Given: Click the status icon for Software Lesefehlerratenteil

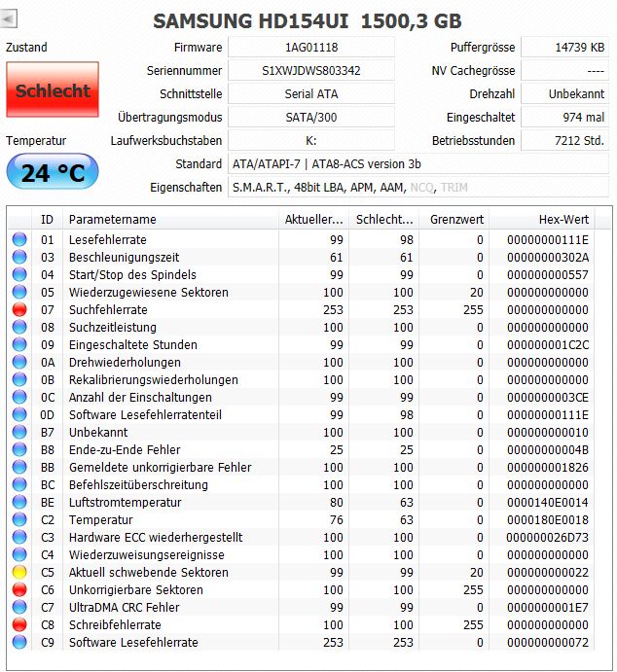Looking at the screenshot, I should point(19,414).
